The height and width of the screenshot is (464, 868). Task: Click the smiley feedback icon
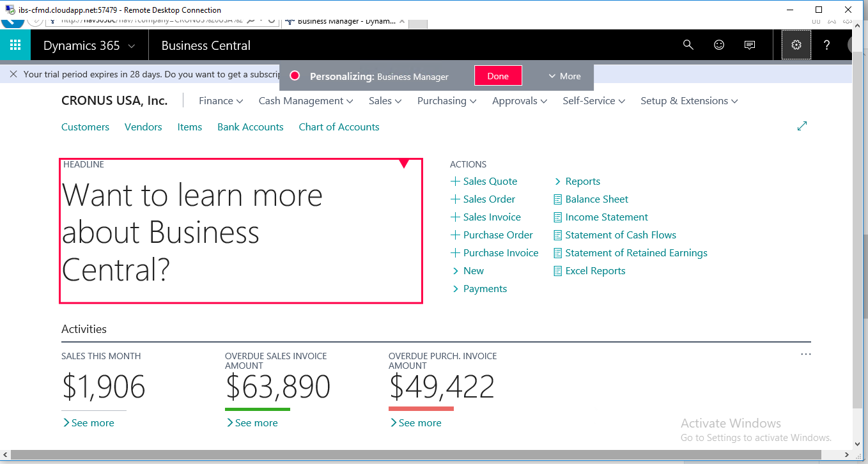[719, 45]
